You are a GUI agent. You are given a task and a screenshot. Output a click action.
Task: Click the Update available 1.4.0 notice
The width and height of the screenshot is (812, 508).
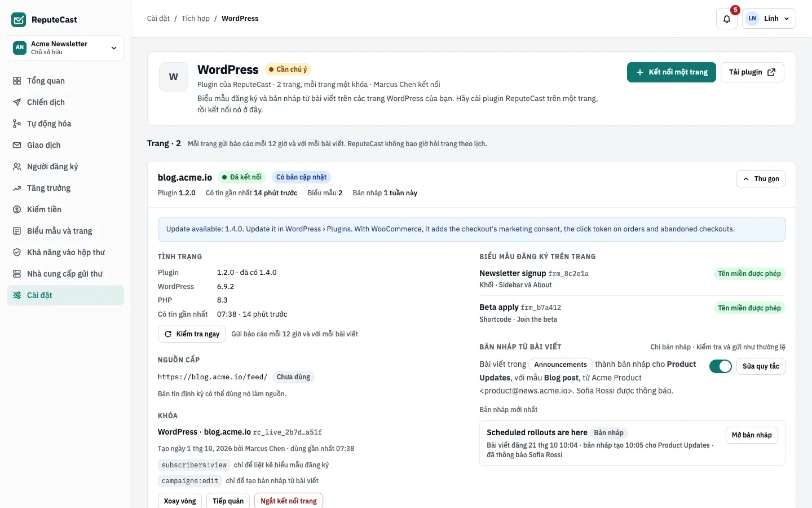(471, 229)
